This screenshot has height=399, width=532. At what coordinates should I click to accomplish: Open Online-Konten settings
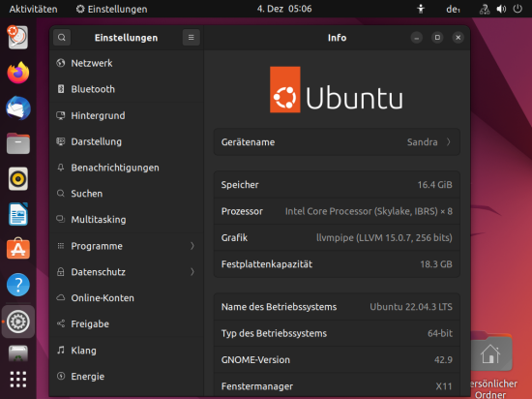click(126, 298)
